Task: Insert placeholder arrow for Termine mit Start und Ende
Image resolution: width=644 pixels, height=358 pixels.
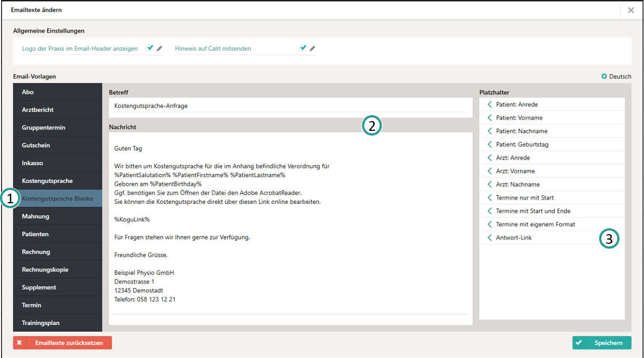Action: click(490, 211)
